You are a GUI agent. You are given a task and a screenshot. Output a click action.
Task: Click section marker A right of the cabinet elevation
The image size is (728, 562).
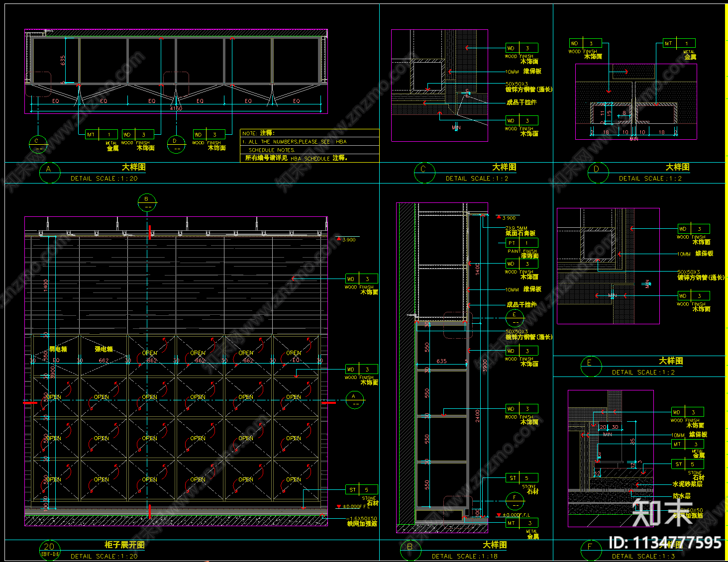tap(355, 400)
